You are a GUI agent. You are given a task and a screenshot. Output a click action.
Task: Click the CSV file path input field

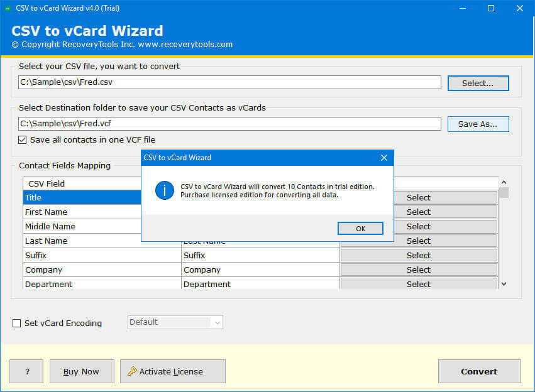229,82
